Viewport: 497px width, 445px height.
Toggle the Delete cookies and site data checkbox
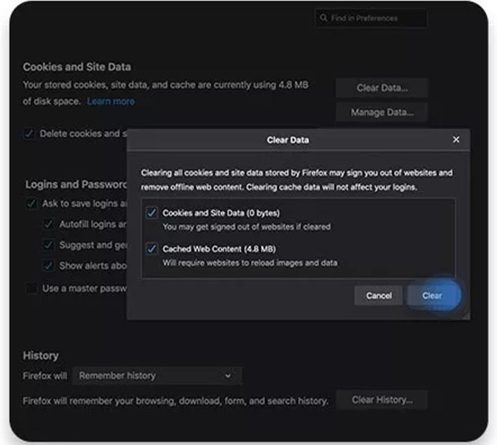[x=29, y=134]
